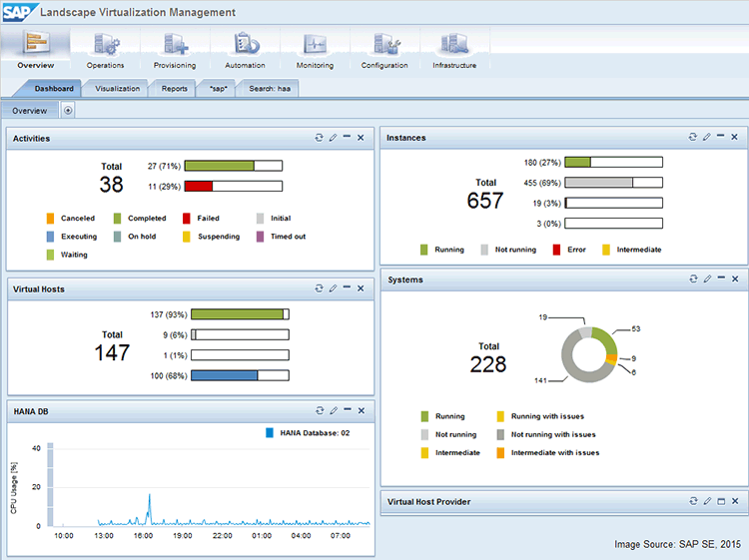Open the Operations section icon
This screenshot has height=560, width=749.
105,45
